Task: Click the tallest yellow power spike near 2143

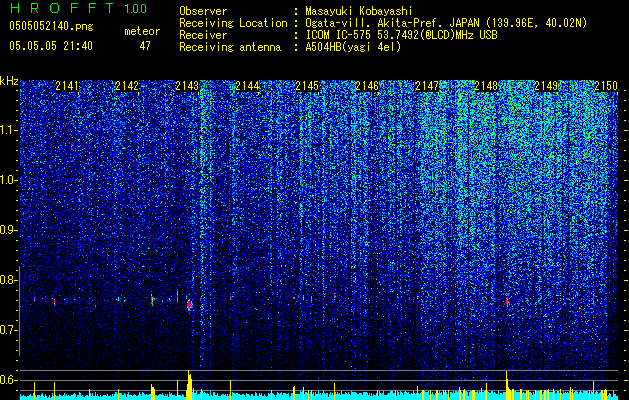Action: point(189,385)
